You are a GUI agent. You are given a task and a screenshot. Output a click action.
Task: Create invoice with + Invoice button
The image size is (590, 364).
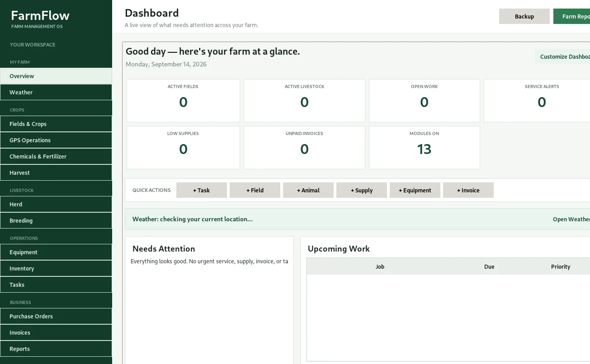tap(468, 190)
